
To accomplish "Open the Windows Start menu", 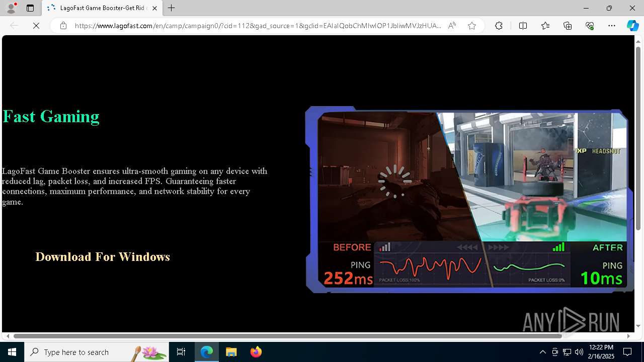I will click(x=12, y=352).
